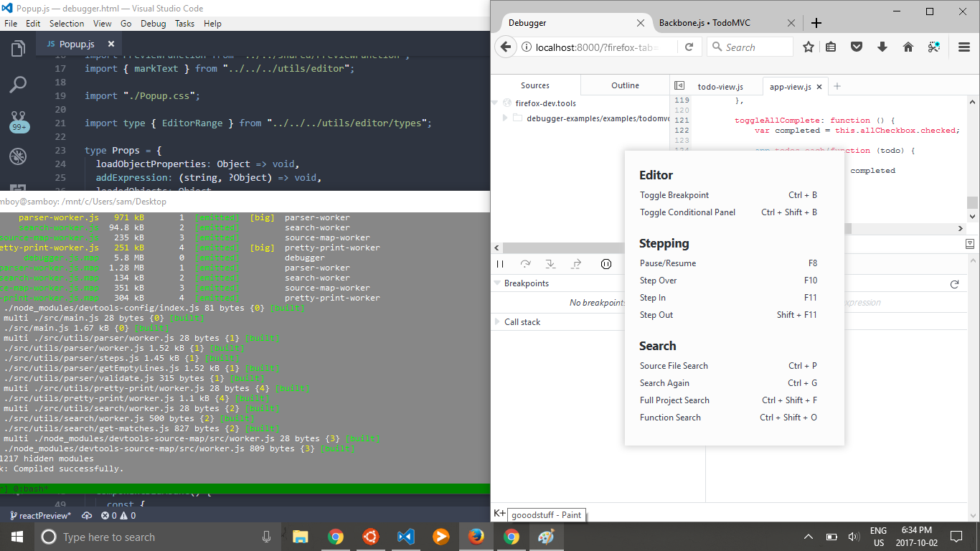Click the ENG US language indicator
Viewport: 980px width, 551px height.
[x=878, y=537]
